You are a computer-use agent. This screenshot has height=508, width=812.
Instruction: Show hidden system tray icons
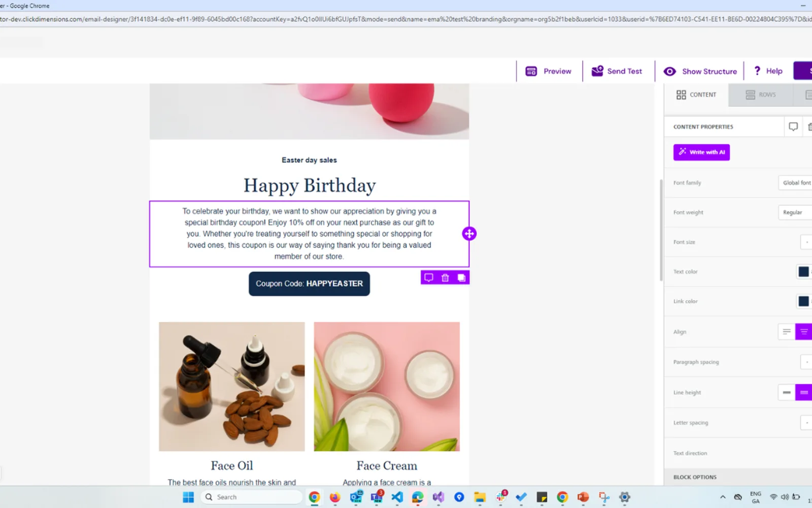coord(723,497)
